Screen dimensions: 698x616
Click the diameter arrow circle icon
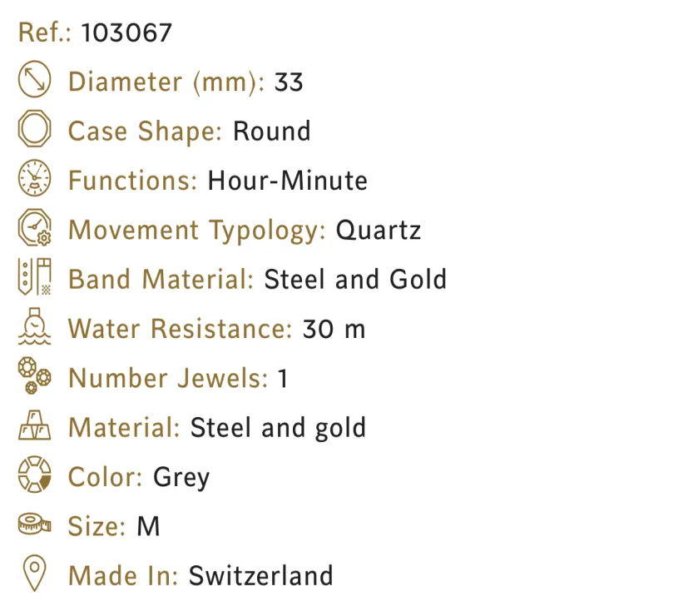pyautogui.click(x=34, y=81)
